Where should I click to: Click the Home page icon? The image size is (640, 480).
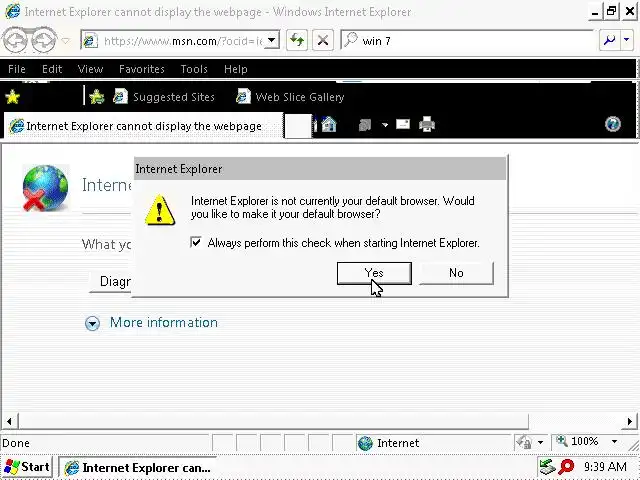(329, 124)
